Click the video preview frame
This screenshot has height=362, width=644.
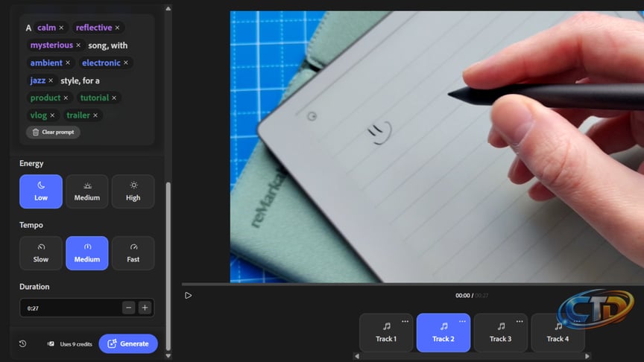[437, 147]
